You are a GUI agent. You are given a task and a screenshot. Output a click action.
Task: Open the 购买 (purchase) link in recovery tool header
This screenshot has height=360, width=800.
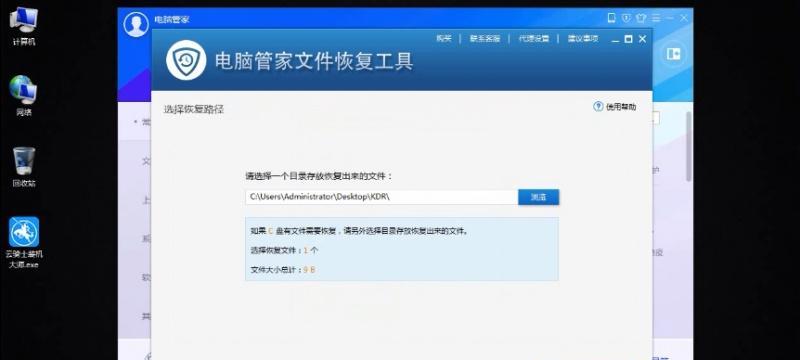(444, 38)
